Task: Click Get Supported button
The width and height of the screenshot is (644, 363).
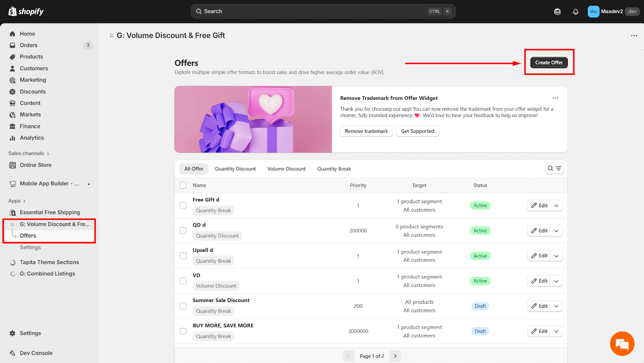Action: [417, 131]
